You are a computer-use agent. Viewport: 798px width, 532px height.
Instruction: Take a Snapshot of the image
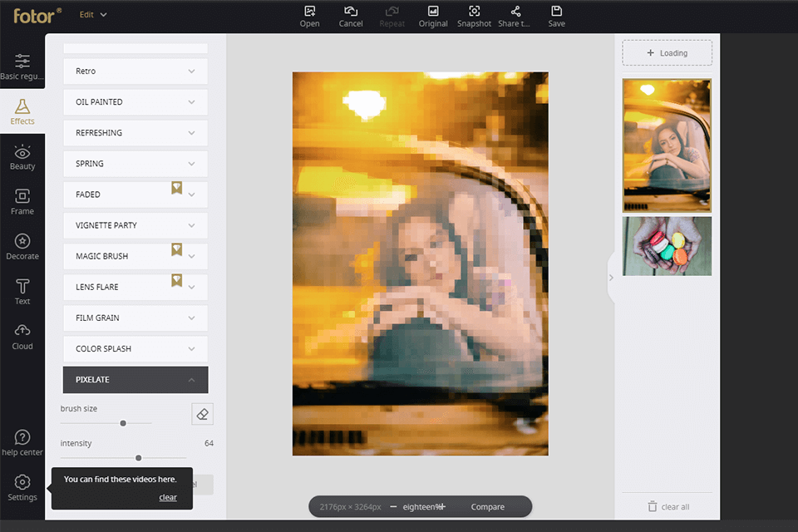(x=474, y=17)
